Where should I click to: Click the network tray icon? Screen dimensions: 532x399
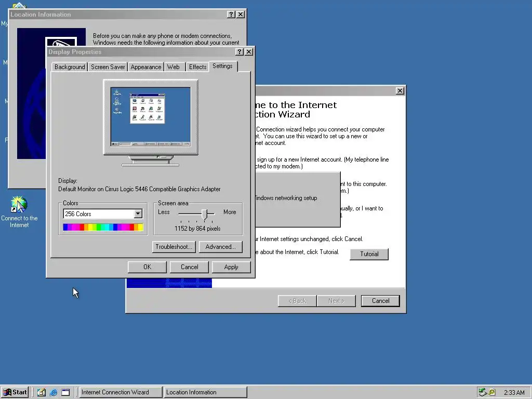pyautogui.click(x=483, y=392)
